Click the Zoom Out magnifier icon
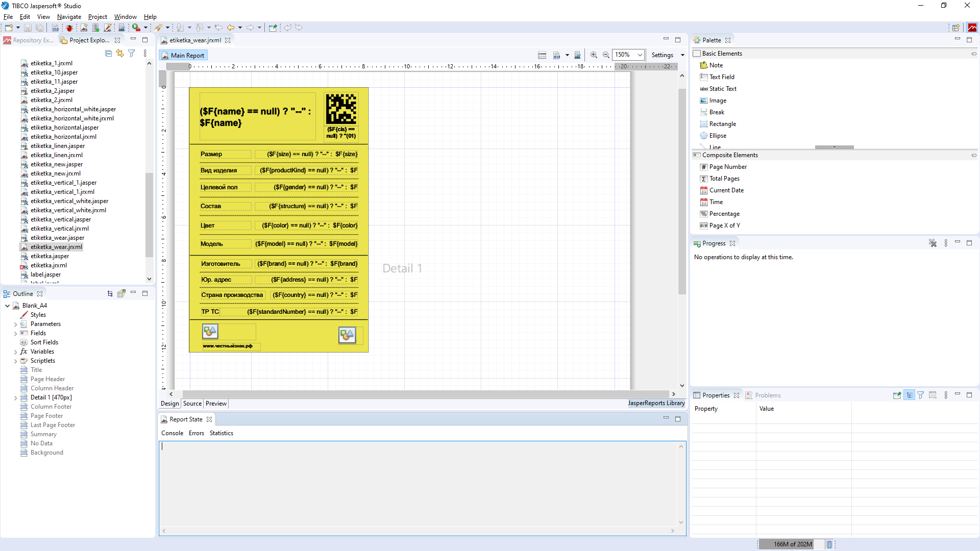The height and width of the screenshot is (551, 980). (606, 55)
